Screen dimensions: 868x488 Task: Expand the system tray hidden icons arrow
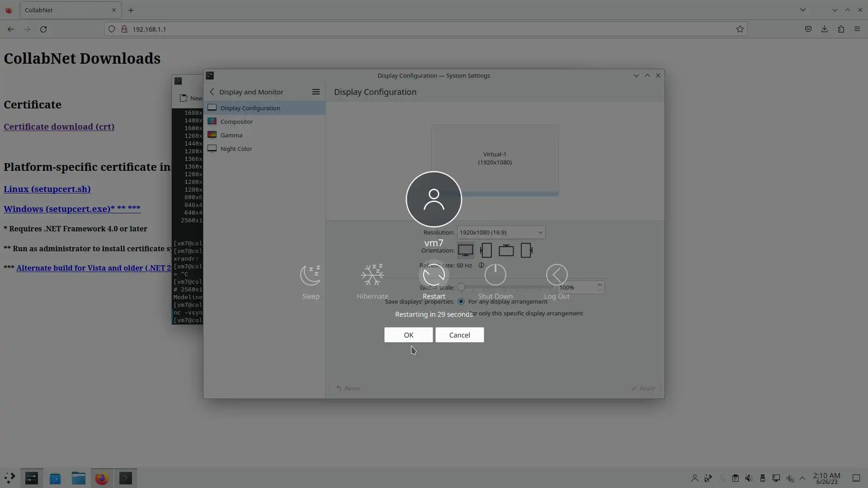click(802, 478)
